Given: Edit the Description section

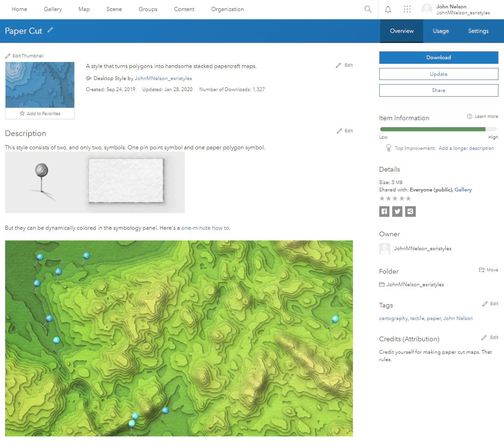Looking at the screenshot, I should (345, 130).
